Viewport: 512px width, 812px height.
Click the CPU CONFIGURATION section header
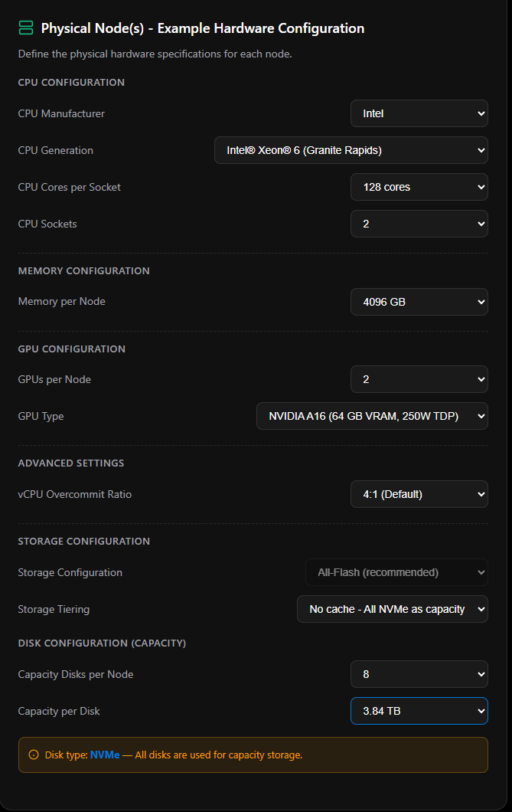pyautogui.click(x=71, y=82)
